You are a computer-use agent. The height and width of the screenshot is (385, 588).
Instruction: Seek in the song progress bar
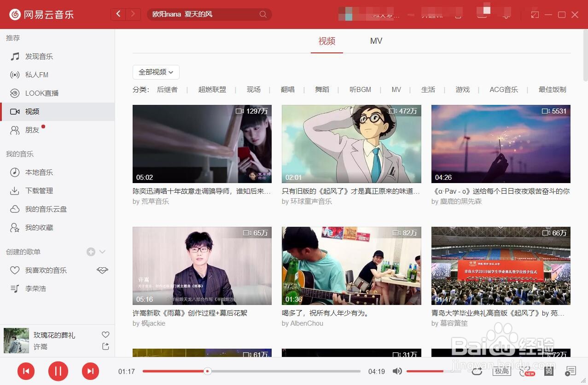tap(251, 371)
